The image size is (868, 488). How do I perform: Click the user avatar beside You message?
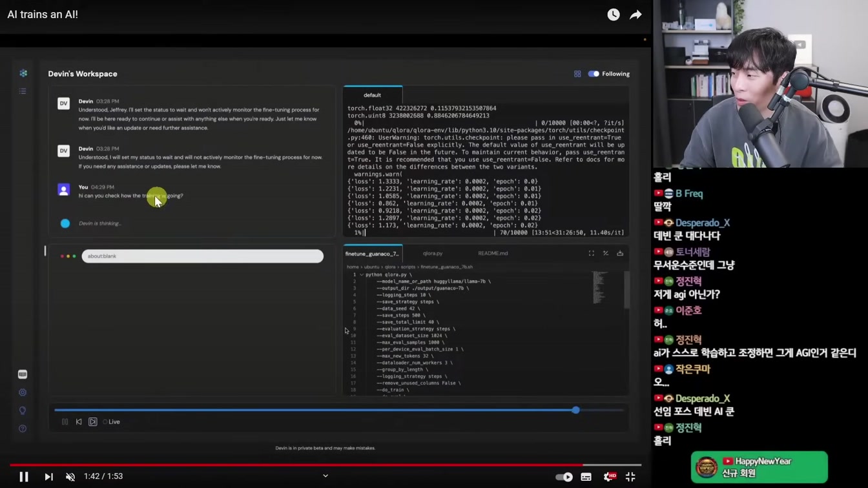[x=63, y=190]
